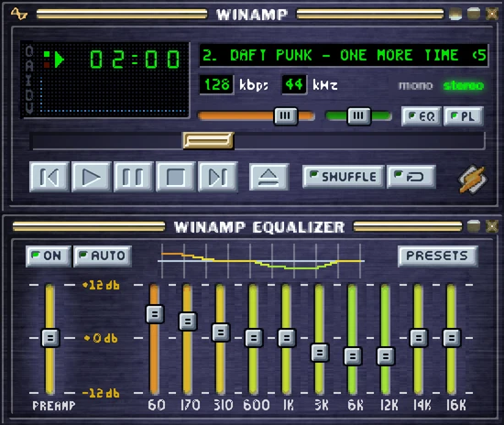Click the -12 db preset label
The image size is (504, 425).
click(x=101, y=393)
